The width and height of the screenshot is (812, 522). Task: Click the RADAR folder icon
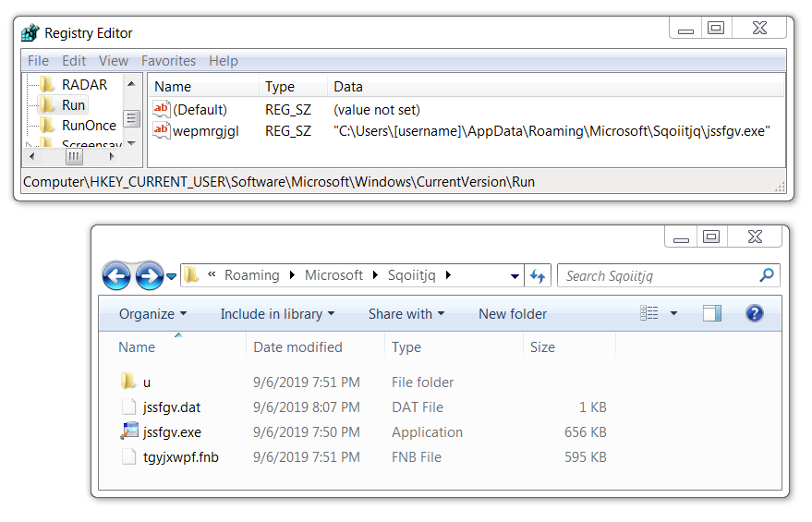pyautogui.click(x=48, y=84)
